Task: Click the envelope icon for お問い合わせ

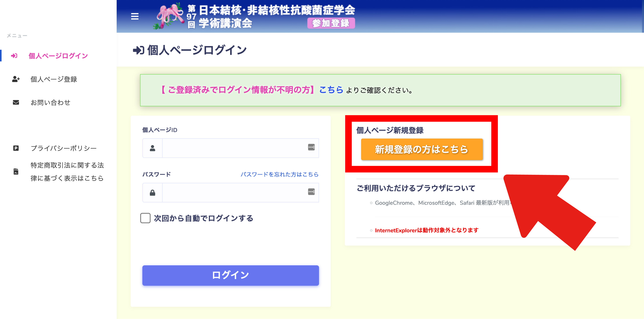Action: point(16,102)
